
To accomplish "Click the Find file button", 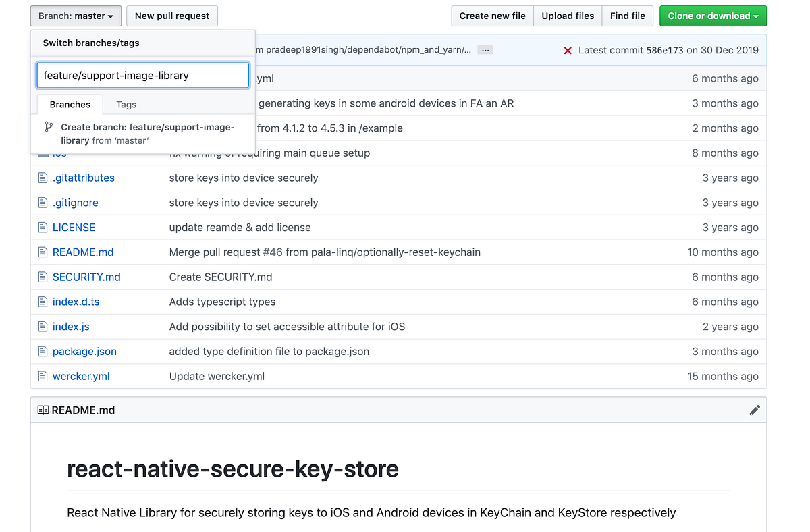I will tap(628, 16).
